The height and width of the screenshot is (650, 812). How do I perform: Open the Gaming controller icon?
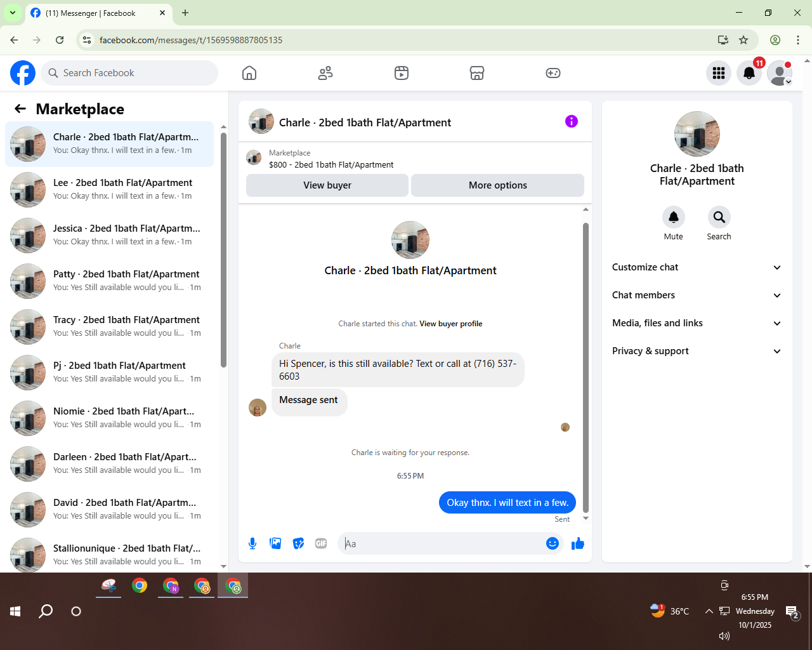coord(553,73)
